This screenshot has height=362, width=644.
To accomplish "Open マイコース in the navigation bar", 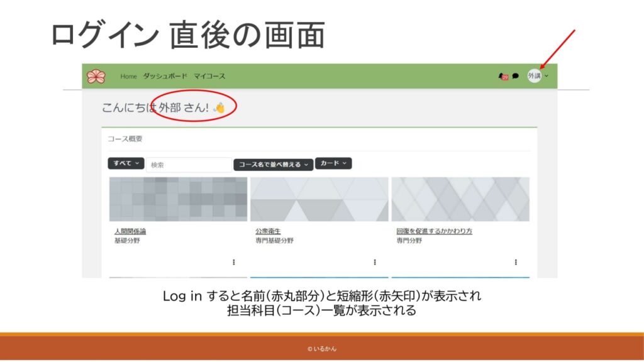I will point(209,76).
